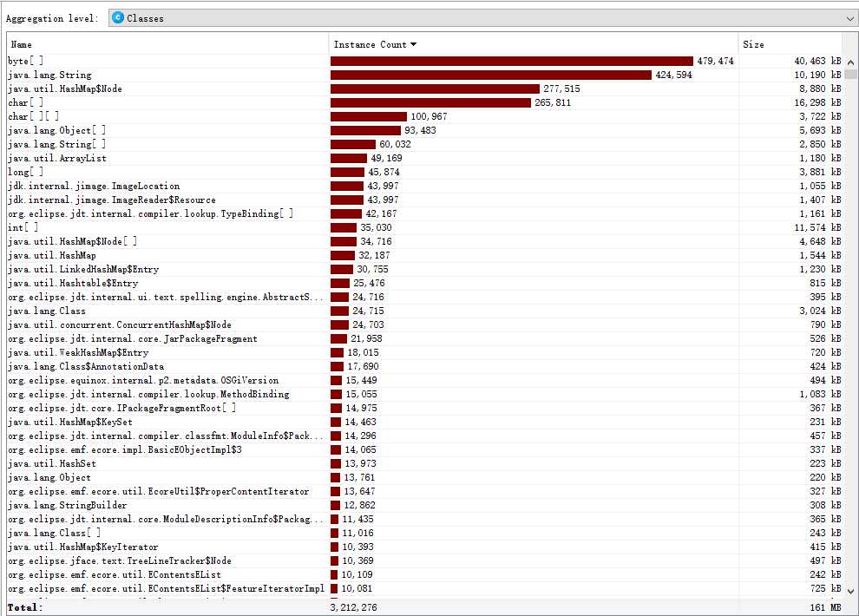Click the scrollbar down arrow
This screenshot has width=859, height=616.
(850, 591)
